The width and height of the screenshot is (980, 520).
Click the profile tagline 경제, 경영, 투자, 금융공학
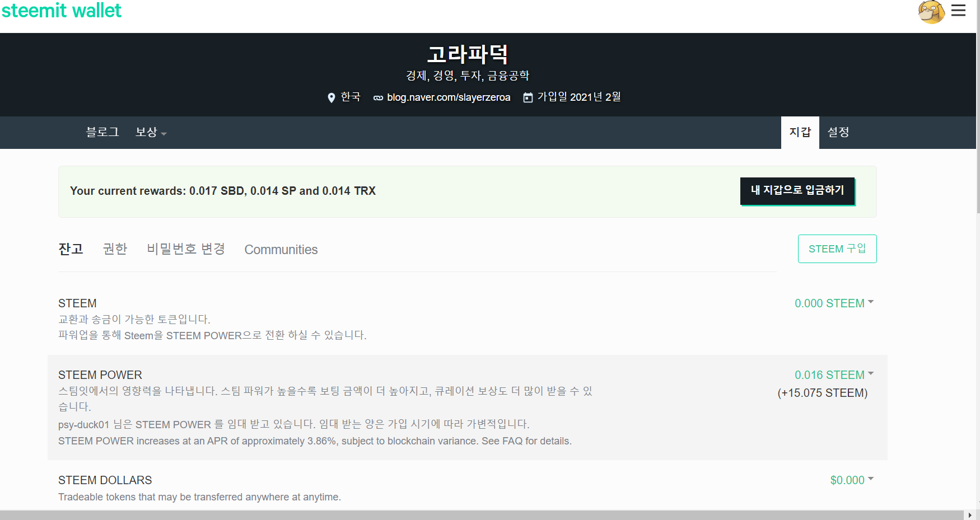[468, 76]
